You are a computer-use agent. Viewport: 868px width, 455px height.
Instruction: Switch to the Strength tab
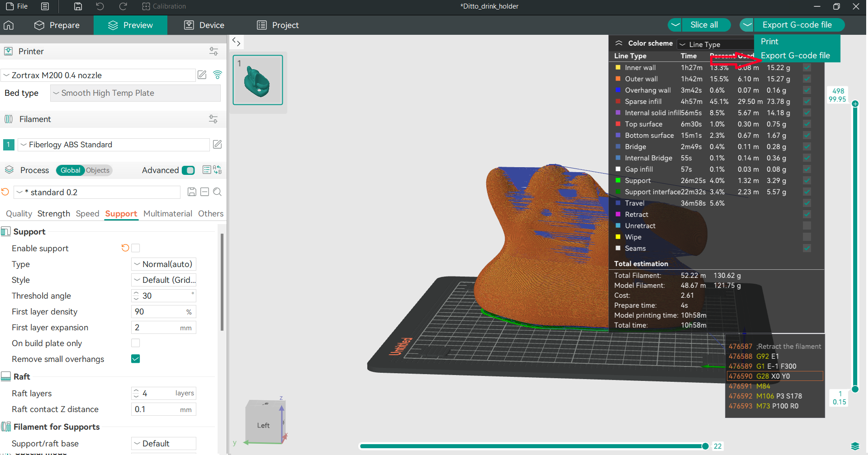click(x=53, y=214)
